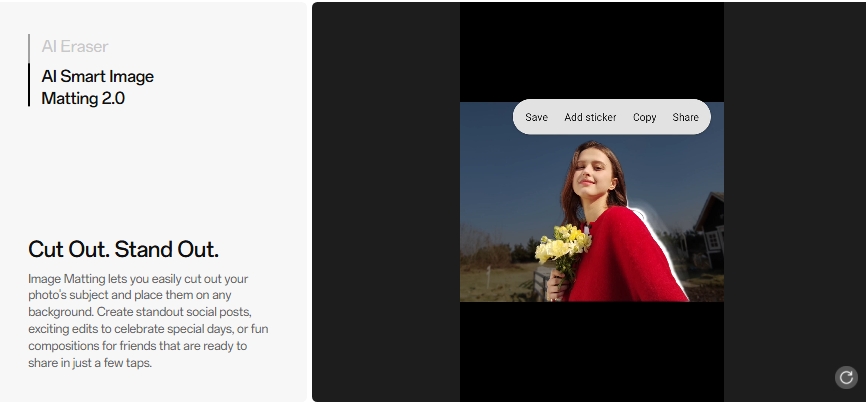The image size is (866, 409).
Task: Select Copy from the cutout popup menu
Action: [645, 117]
